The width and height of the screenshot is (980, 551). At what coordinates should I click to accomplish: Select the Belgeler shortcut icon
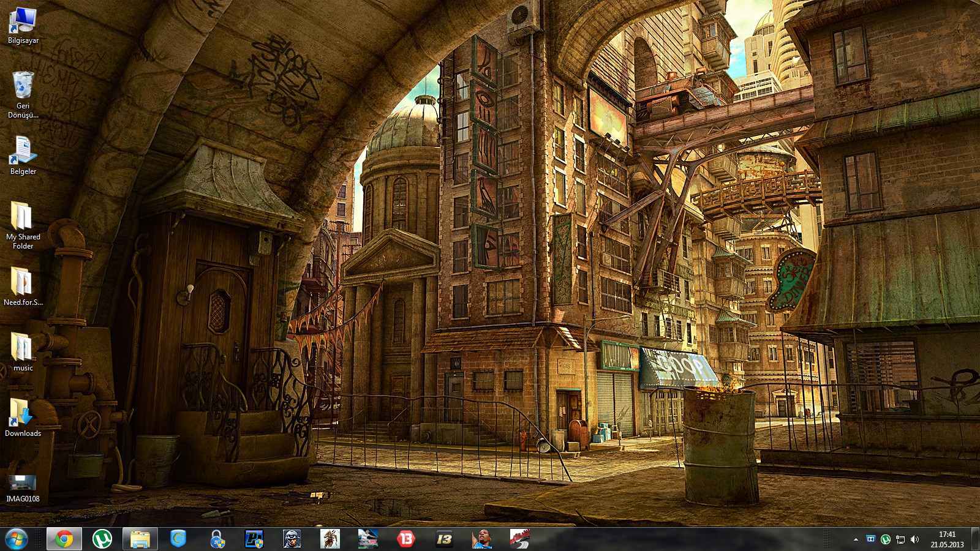click(x=23, y=156)
